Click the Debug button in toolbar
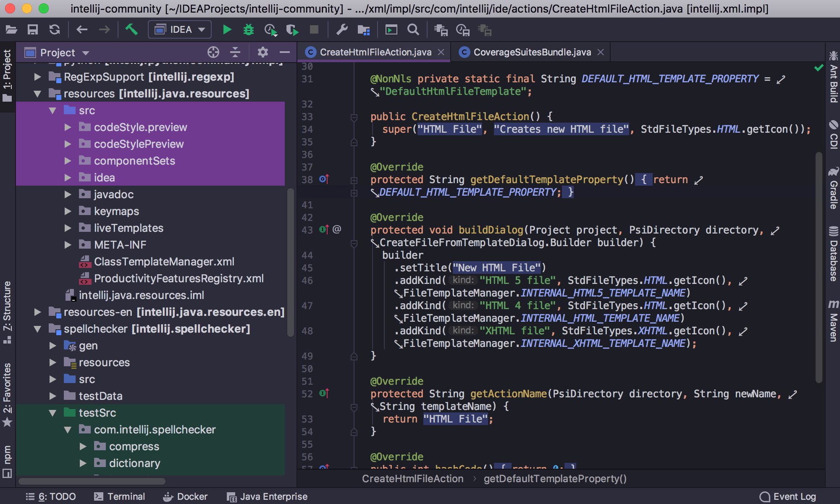Screen dimensions: 840x504 click(x=248, y=29)
